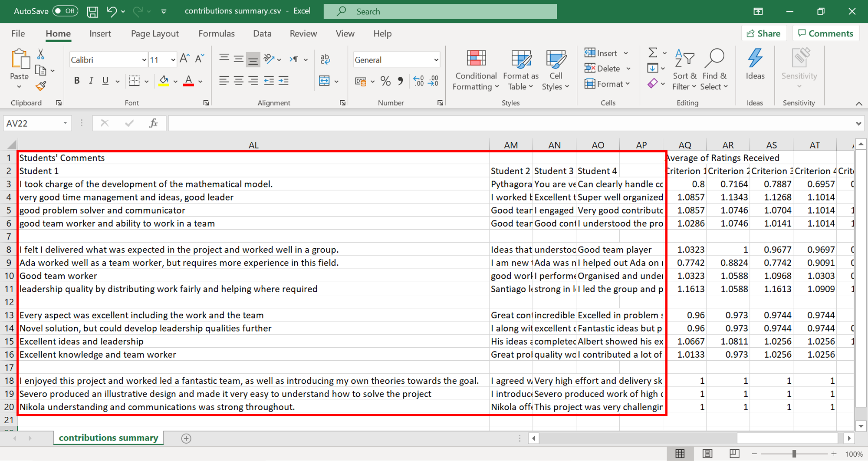868x461 pixels.
Task: Switch to Page Layout view in status bar
Action: [x=707, y=454]
